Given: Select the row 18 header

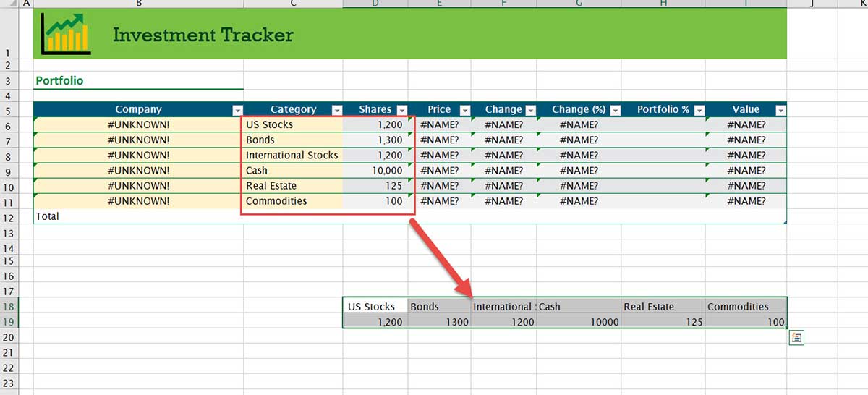Looking at the screenshot, I should pos(9,306).
